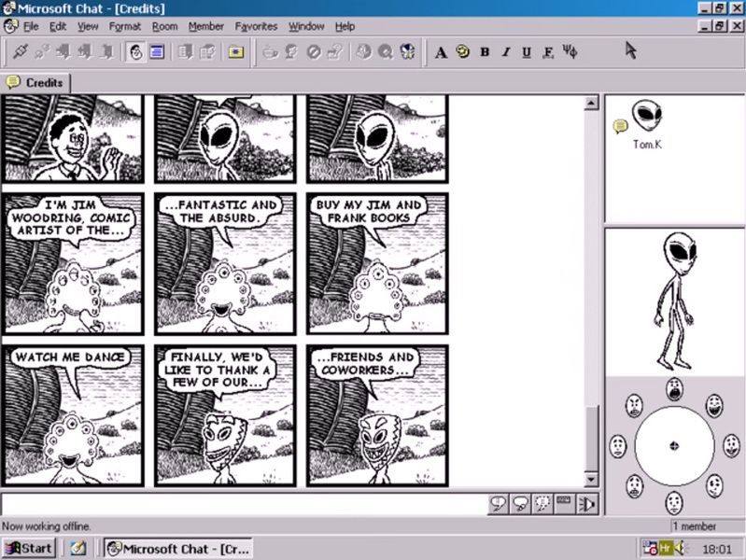Click the Action box button
The image size is (746, 560).
564,504
